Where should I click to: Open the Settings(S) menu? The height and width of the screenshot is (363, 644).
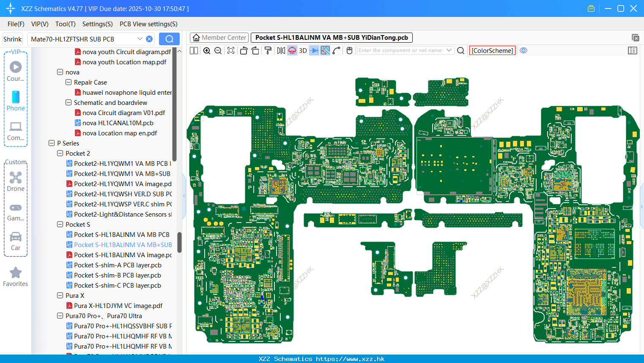click(x=98, y=24)
